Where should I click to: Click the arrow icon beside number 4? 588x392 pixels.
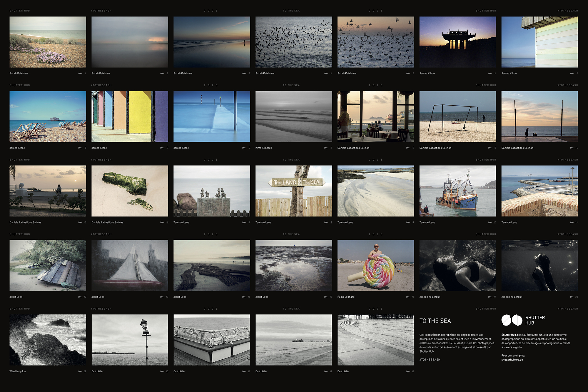coord(326,74)
